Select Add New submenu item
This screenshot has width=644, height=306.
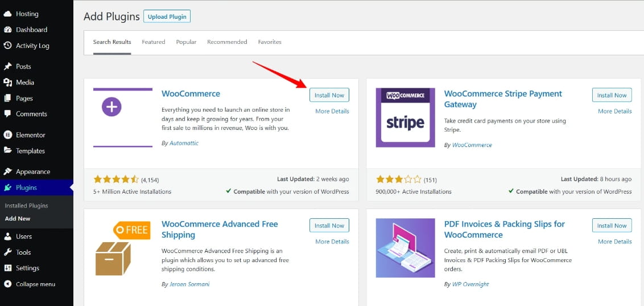18,218
